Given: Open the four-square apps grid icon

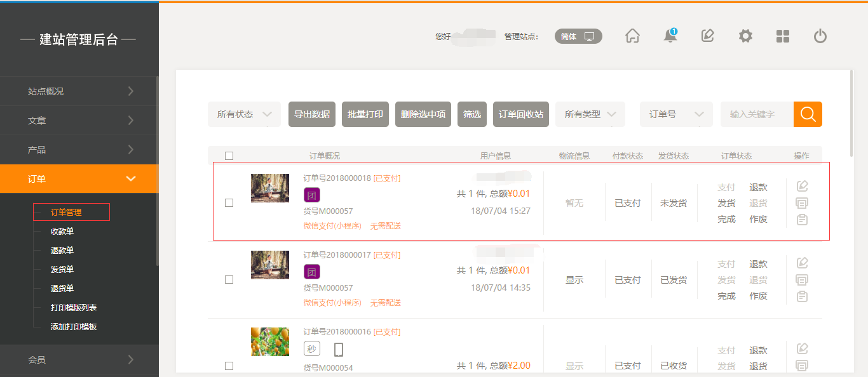Looking at the screenshot, I should [783, 36].
